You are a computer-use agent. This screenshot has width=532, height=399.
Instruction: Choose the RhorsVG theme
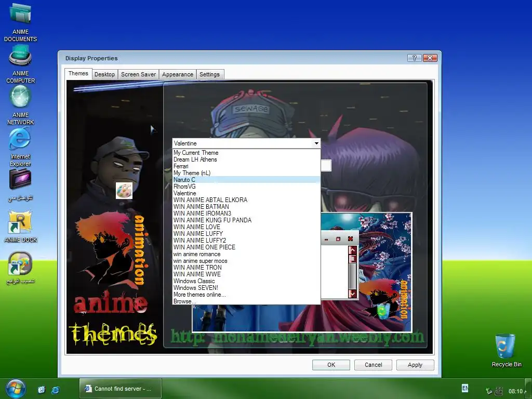[246, 187]
